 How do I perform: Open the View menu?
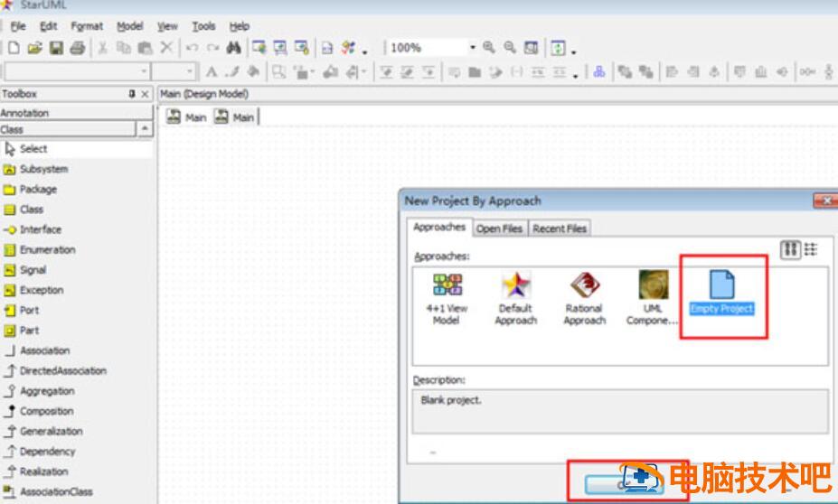tap(167, 26)
